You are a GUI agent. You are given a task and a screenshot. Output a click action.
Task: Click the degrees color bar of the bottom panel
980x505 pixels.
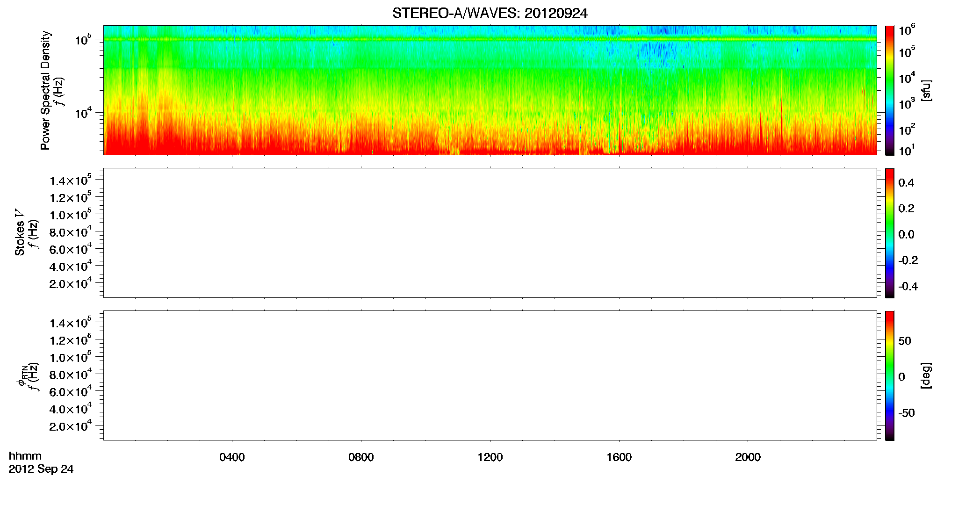pos(889,375)
